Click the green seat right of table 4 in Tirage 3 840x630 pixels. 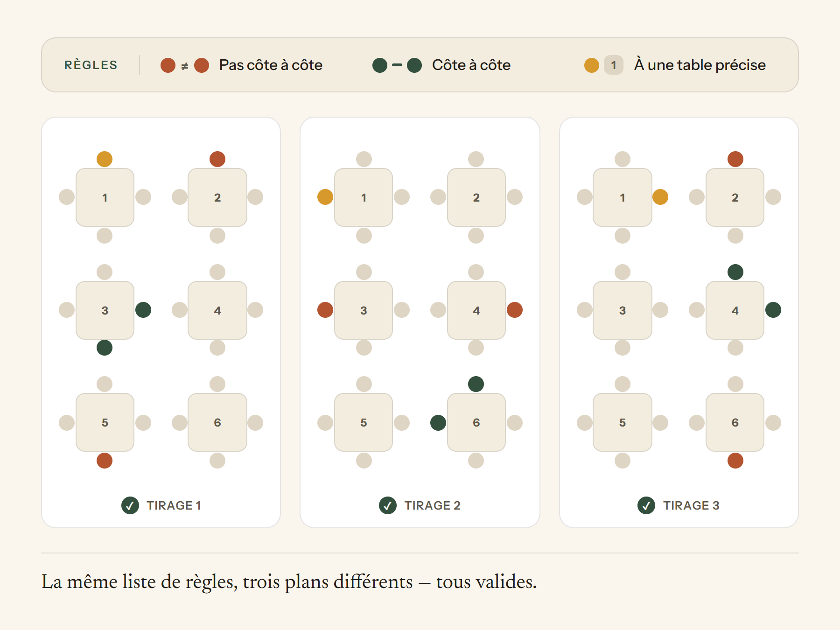click(773, 310)
